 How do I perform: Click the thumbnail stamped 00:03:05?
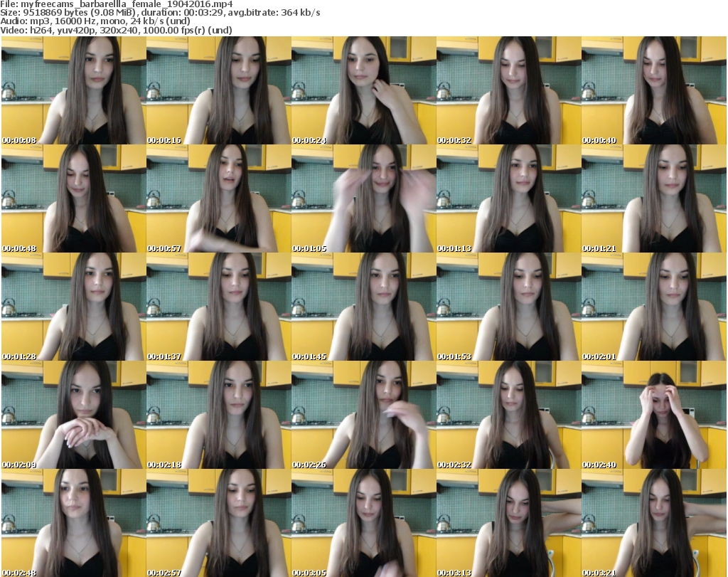[x=364, y=523]
